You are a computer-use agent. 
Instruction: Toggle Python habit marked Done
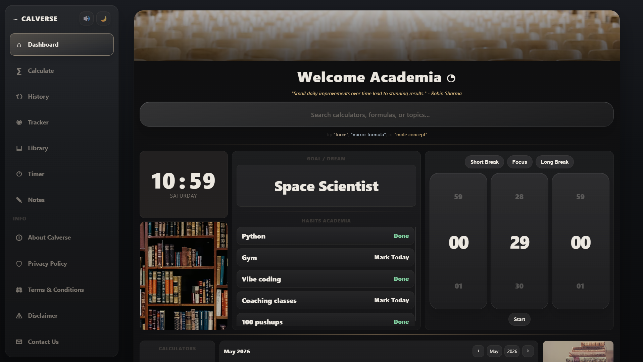coord(401,236)
